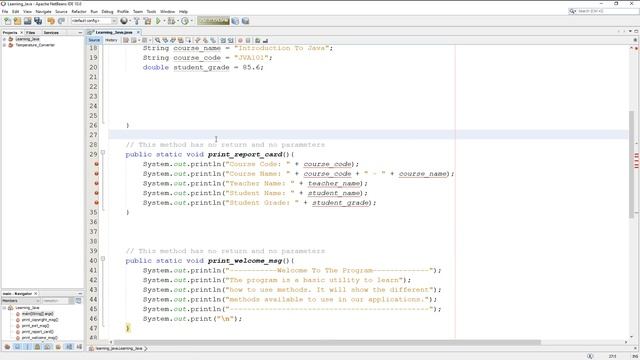
Task: Click the second database-like icon after memory bar
Action: (x=245, y=21)
